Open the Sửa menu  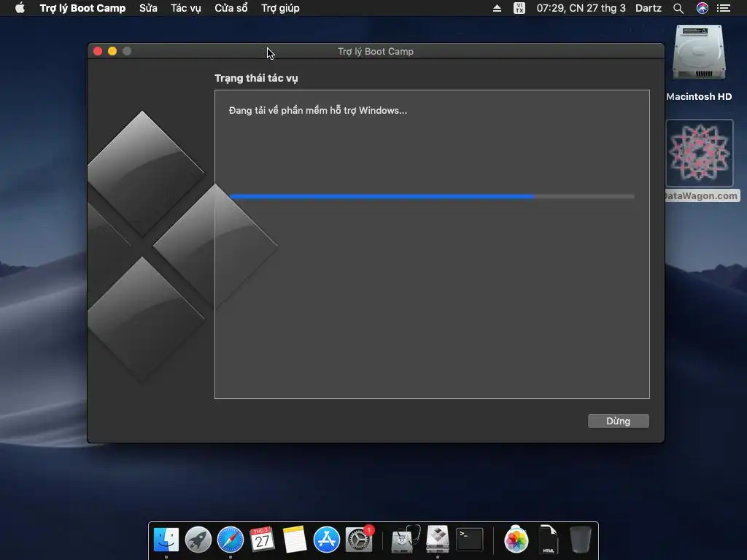click(148, 8)
